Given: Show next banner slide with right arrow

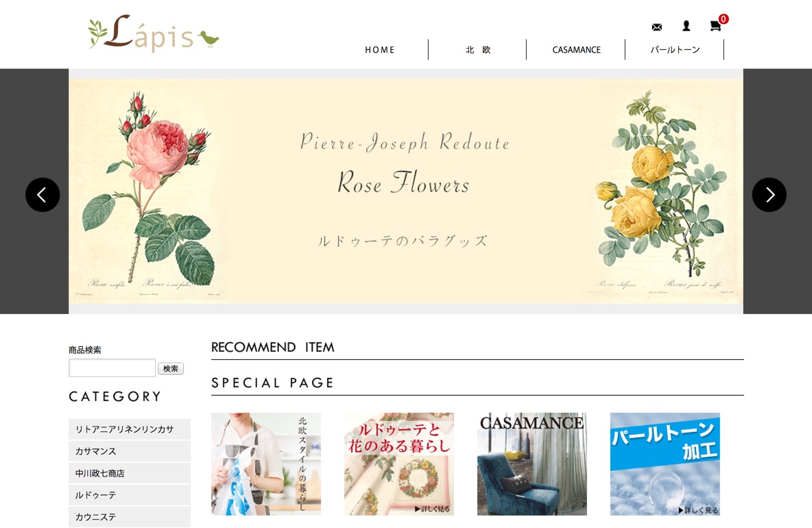Looking at the screenshot, I should pos(769,195).
